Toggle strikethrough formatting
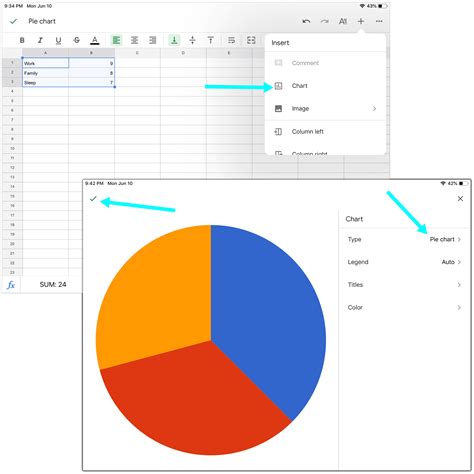This screenshot has height=474, width=474. tap(76, 40)
